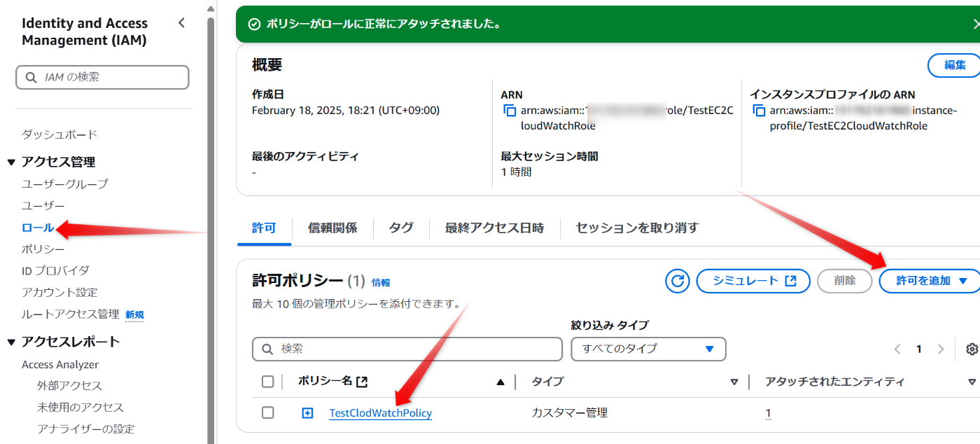
Task: Open ユーザー in the sidebar
Action: [x=43, y=206]
